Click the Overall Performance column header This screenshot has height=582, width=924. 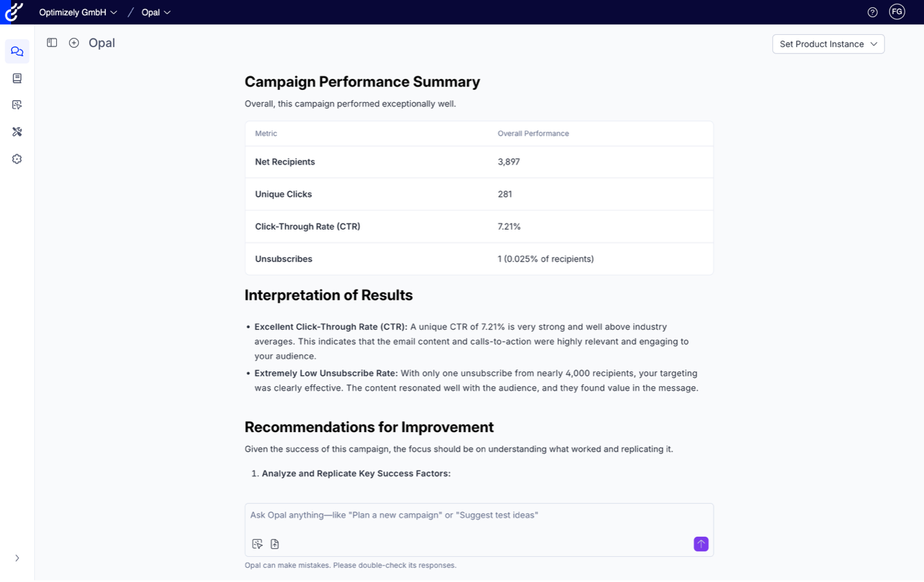tap(533, 134)
